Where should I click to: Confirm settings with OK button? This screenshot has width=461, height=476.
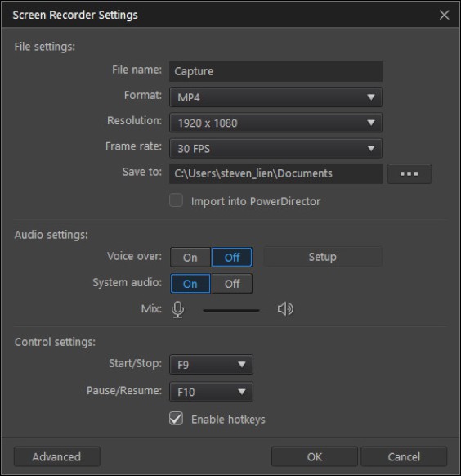point(315,456)
